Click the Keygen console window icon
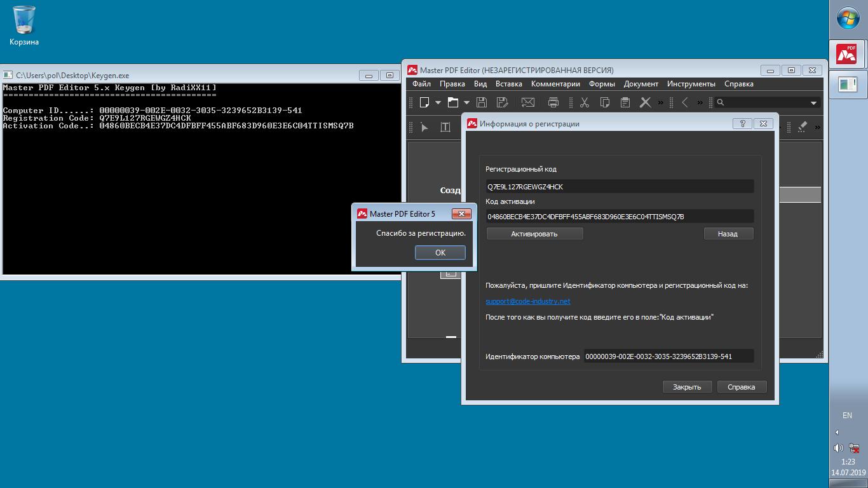Image resolution: width=868 pixels, height=488 pixels. (8, 75)
